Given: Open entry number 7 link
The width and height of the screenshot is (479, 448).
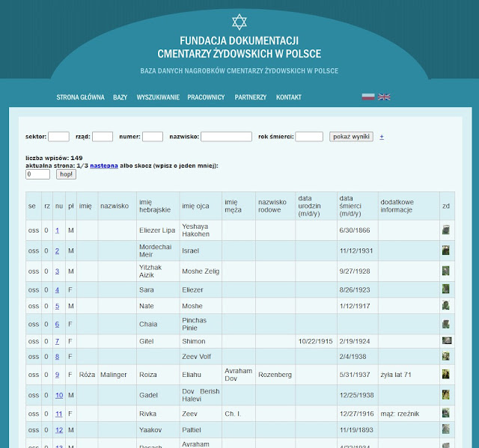Looking at the screenshot, I should pyautogui.click(x=57, y=341).
